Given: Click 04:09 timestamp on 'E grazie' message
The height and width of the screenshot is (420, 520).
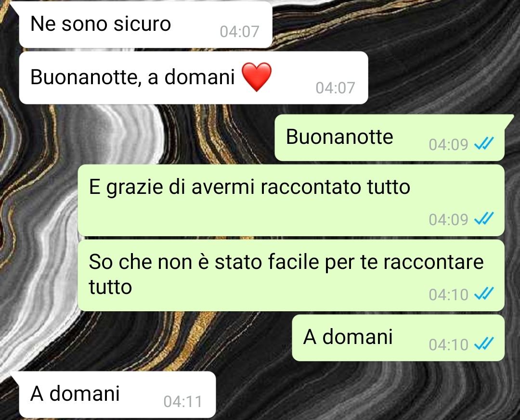Looking at the screenshot, I should click(x=448, y=219).
